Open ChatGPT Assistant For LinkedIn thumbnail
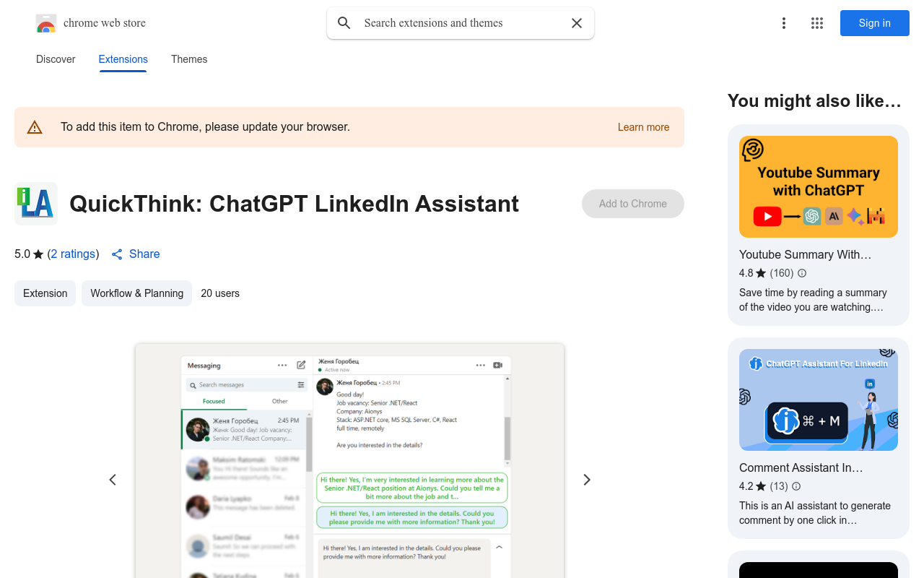Screen dimensions: 924x578 (819, 400)
